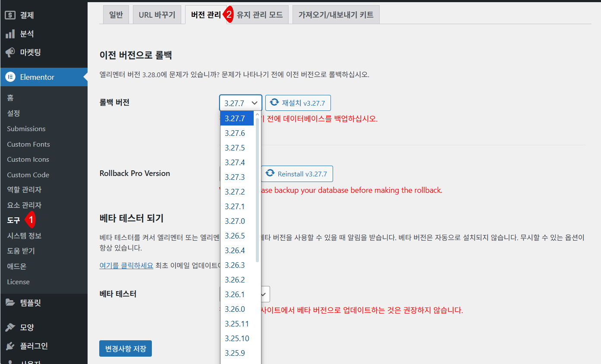Choose version 3.26.5 in list
The height and width of the screenshot is (364, 601).
coord(237,235)
